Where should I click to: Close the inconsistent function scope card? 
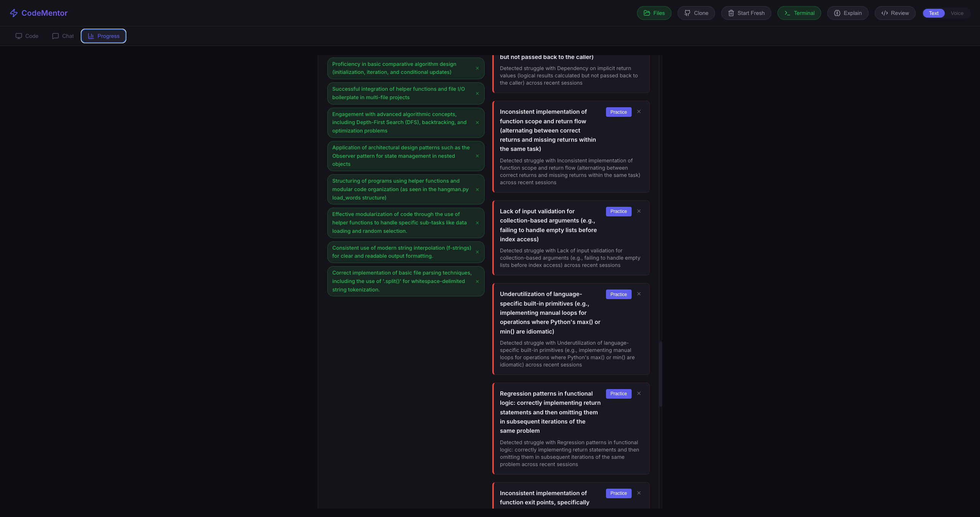[639, 112]
